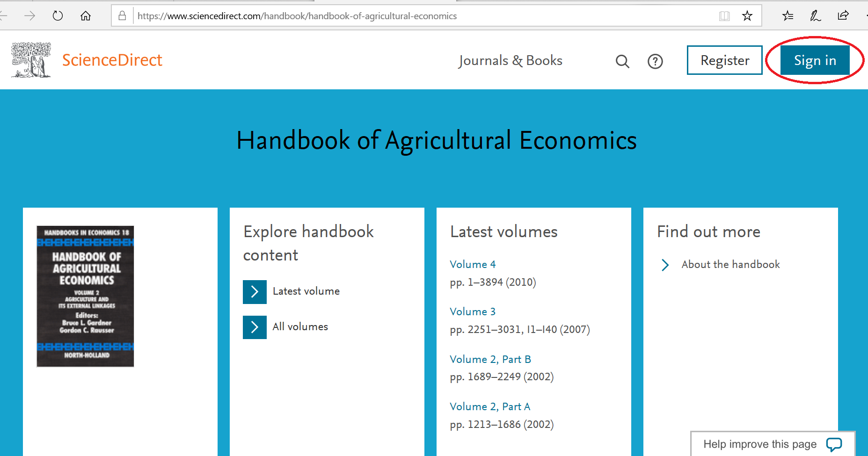The width and height of the screenshot is (868, 456).
Task: Click the add notes pen icon
Action: pyautogui.click(x=815, y=16)
